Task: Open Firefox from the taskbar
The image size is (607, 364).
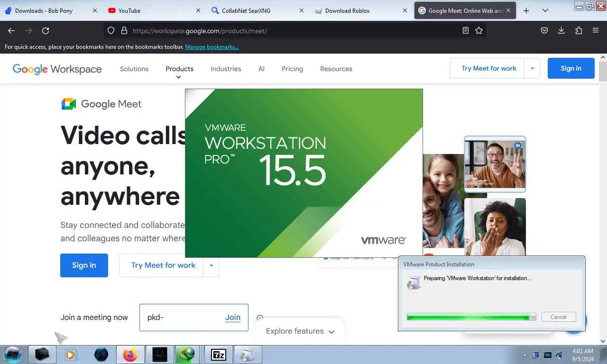Action: click(x=130, y=354)
